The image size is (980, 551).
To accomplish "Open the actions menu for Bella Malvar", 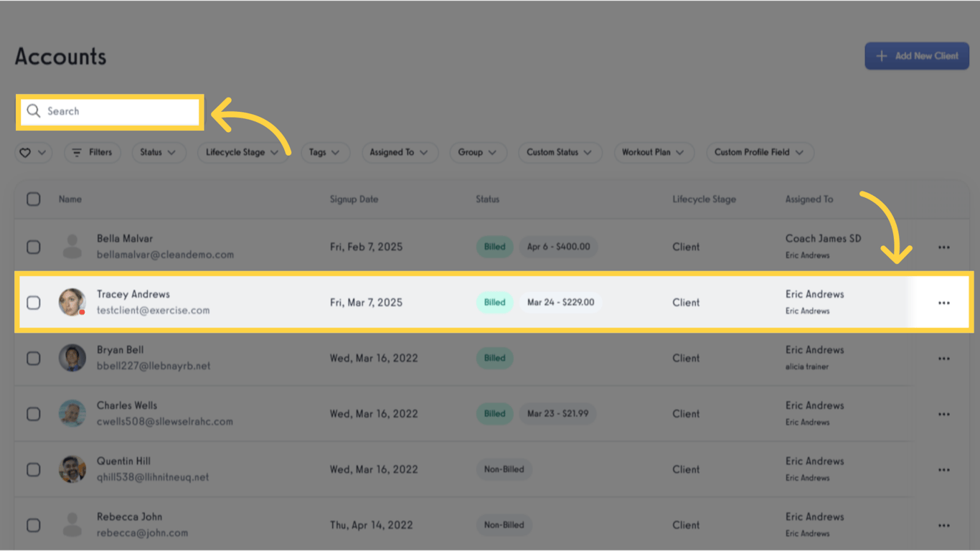I will (x=943, y=246).
